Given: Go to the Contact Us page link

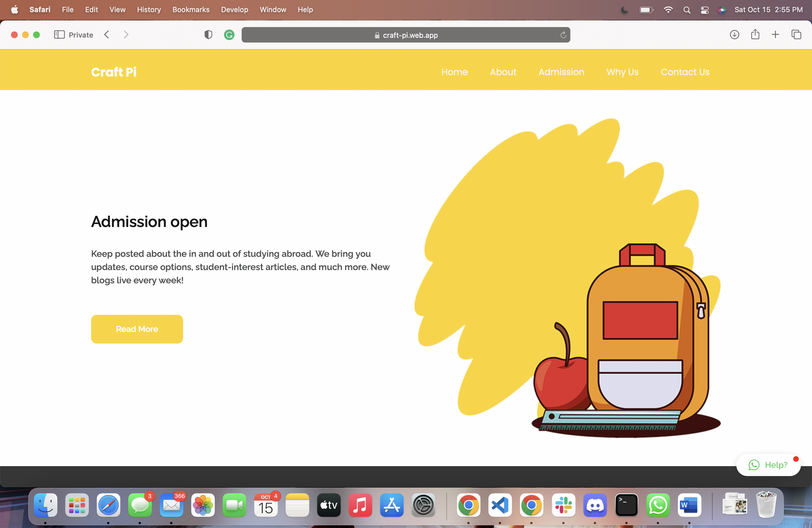Looking at the screenshot, I should [x=685, y=72].
